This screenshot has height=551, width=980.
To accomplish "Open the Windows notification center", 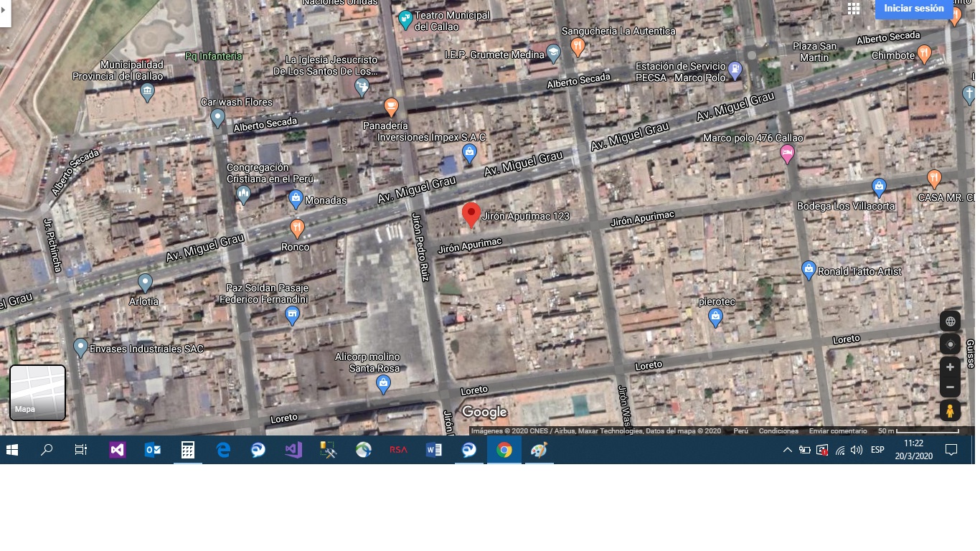I will click(951, 450).
